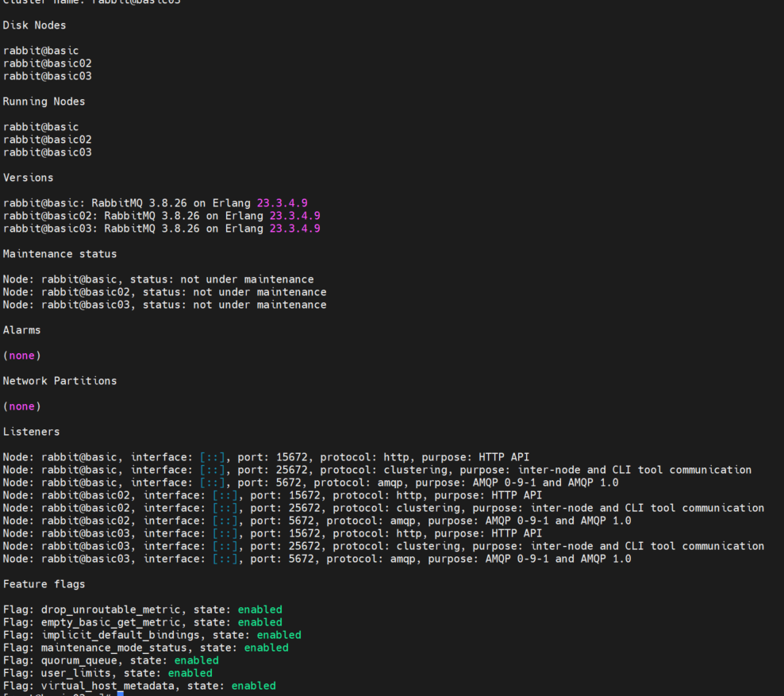Click port 15672 on the rabbit@basic03 listener line

304,533
